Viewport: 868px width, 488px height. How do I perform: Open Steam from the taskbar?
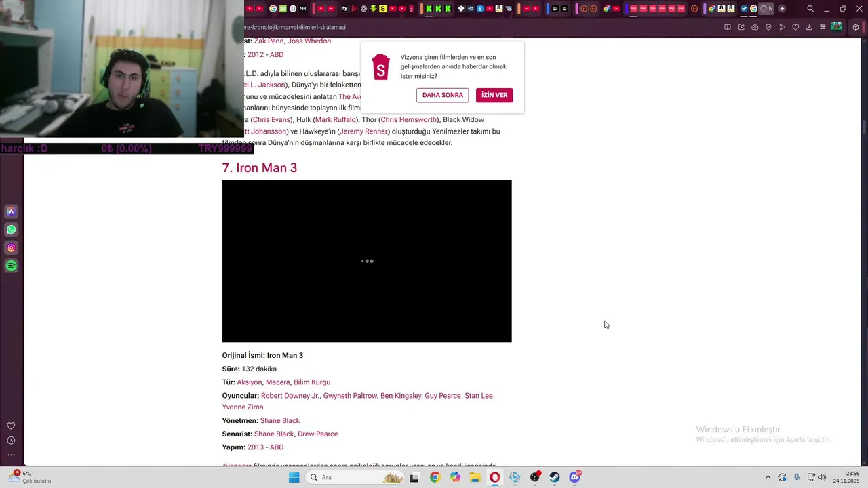coord(555,477)
